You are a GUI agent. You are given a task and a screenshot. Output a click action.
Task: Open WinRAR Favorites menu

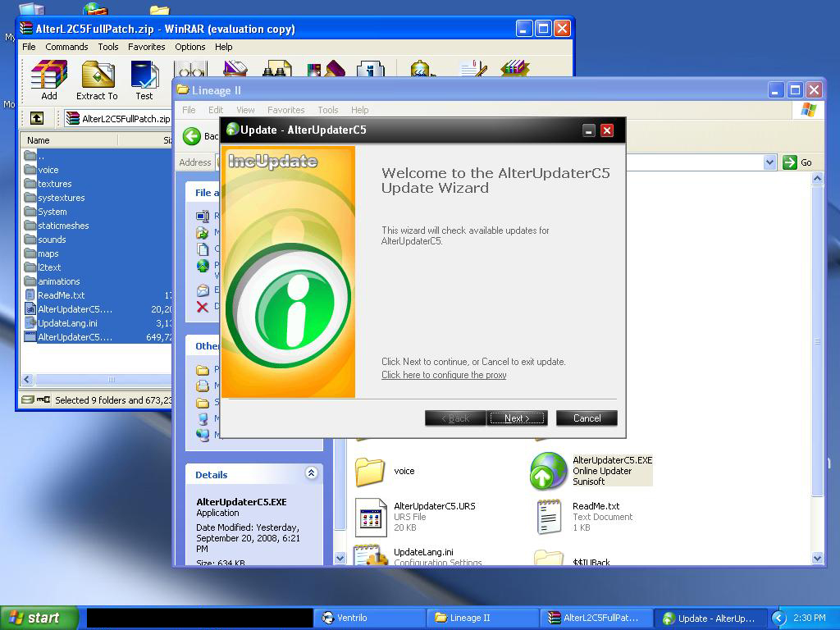(146, 47)
